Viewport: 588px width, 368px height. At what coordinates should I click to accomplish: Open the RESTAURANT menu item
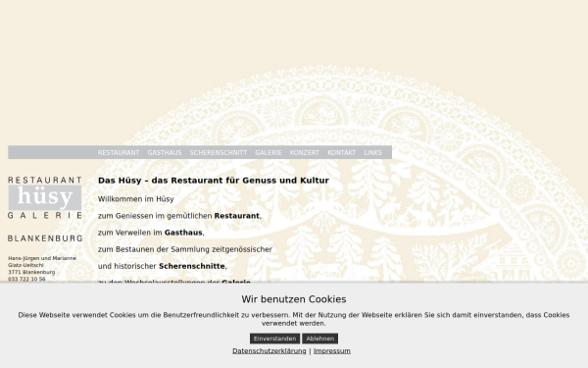119,153
